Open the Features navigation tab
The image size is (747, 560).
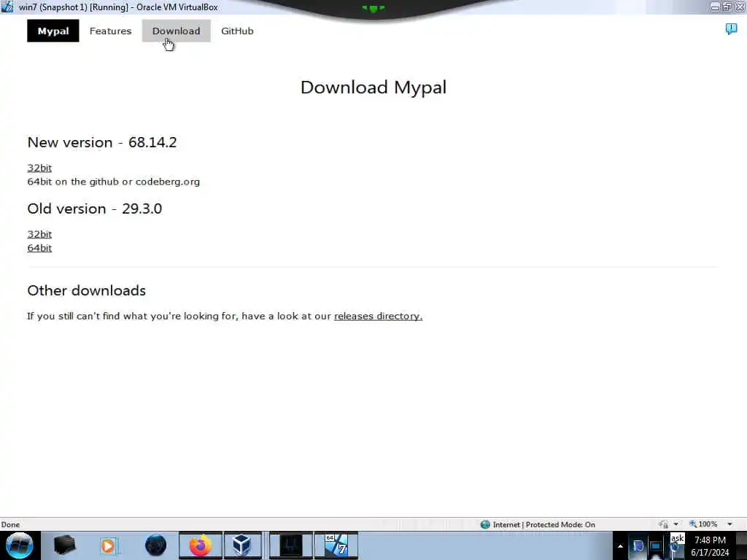click(x=110, y=31)
